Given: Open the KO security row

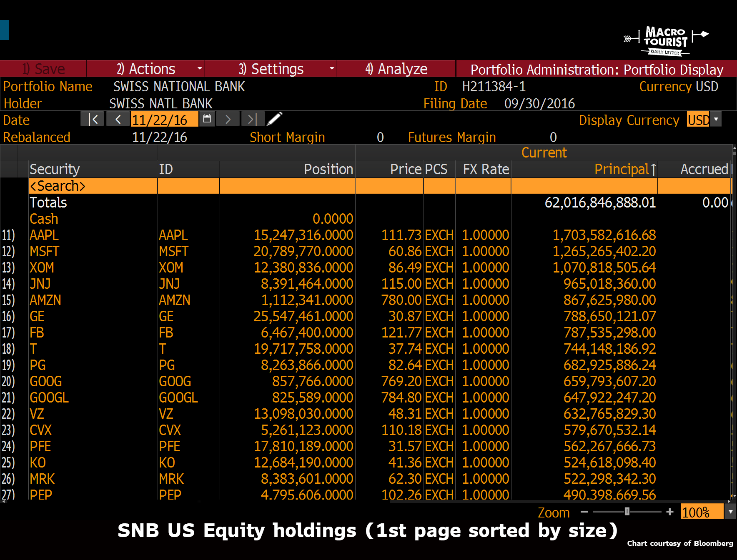Looking at the screenshot, I should pyautogui.click(x=367, y=462).
